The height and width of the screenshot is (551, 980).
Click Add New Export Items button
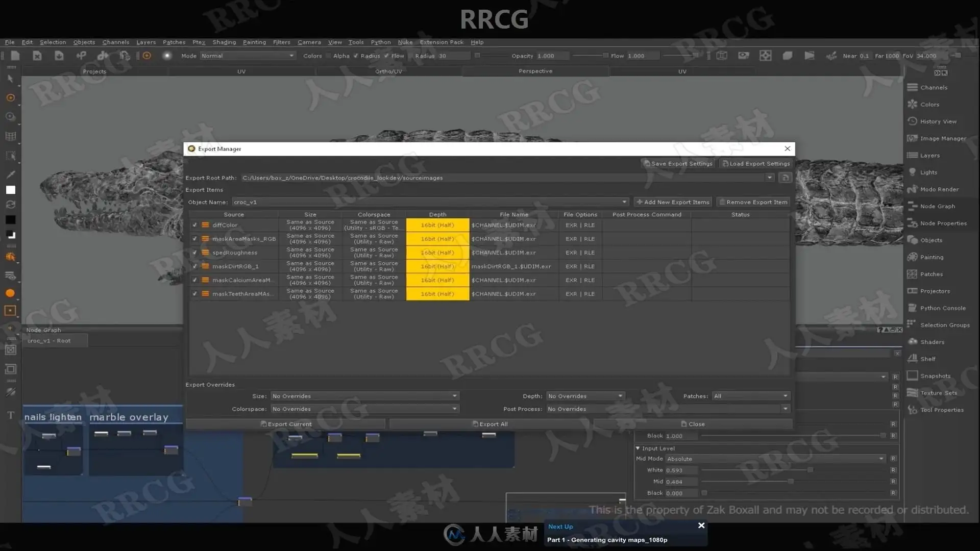coord(673,202)
